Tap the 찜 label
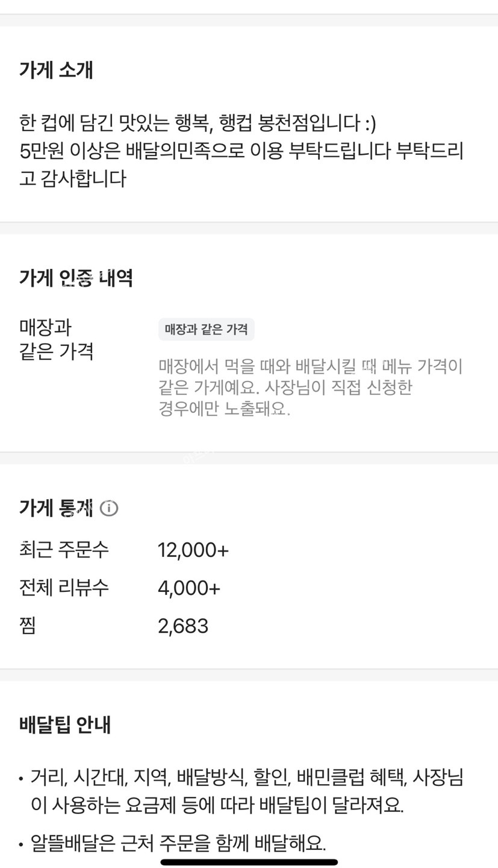This screenshot has height=868, width=498. tap(28, 625)
